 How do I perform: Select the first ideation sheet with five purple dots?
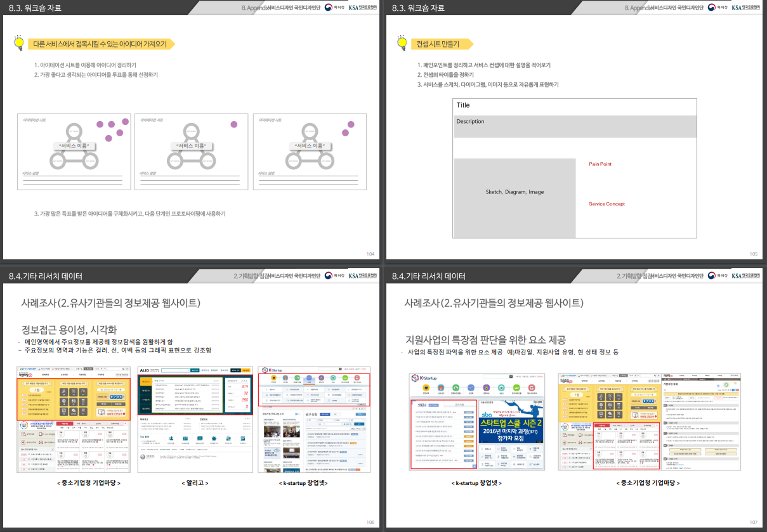74,152
